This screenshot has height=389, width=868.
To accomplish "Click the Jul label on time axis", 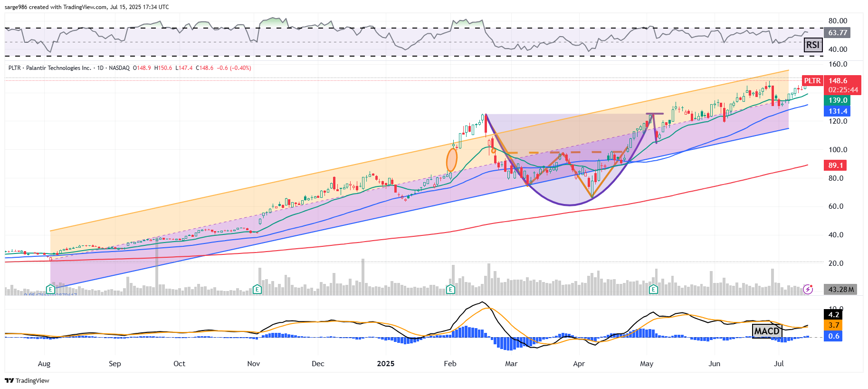I will [x=779, y=364].
